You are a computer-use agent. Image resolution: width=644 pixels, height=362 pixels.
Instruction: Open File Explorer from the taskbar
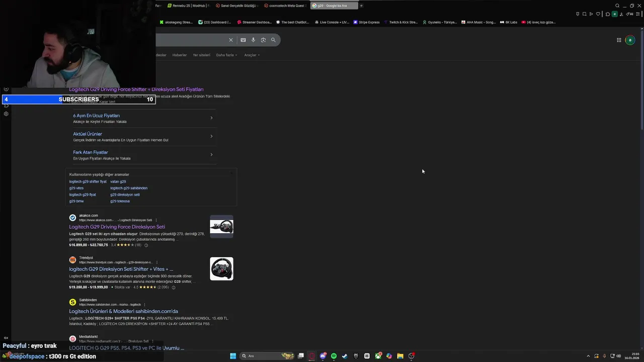[400, 356]
